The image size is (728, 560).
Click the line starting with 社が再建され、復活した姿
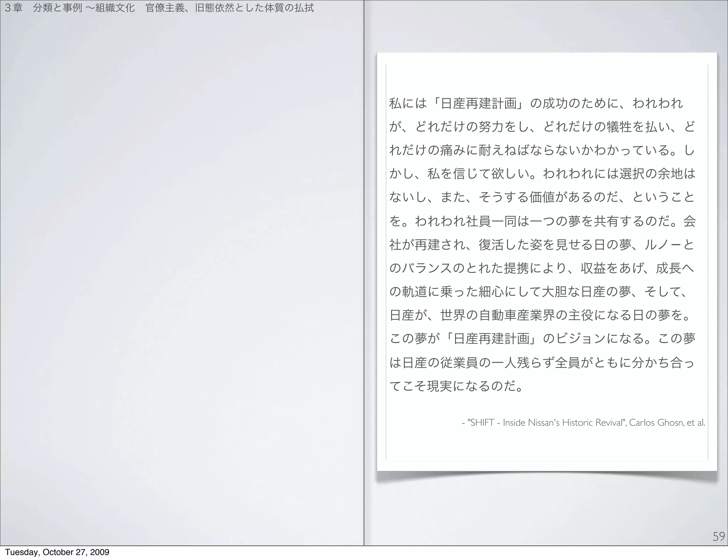(542, 244)
